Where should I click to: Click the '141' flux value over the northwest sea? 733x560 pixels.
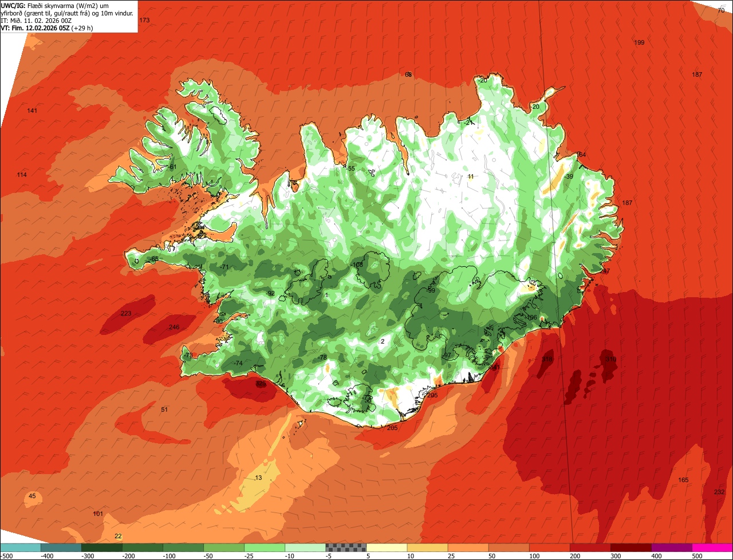(x=32, y=111)
